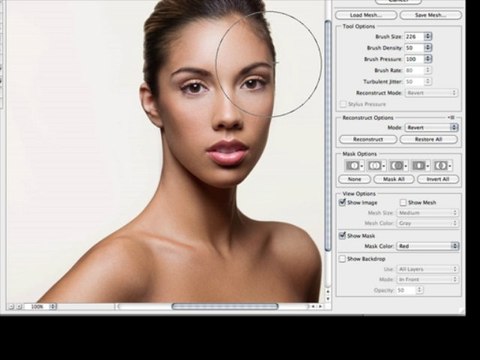Open the Invert Selection mask dropdown arrow
This screenshot has height=360, width=480.
pyautogui.click(x=450, y=166)
